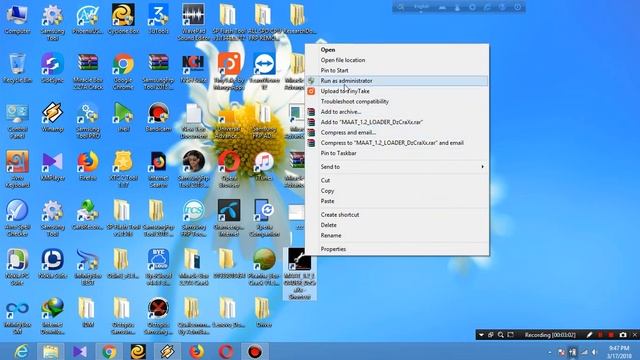Image resolution: width=640 pixels, height=360 pixels.
Task: Open Bandicam from the taskbar
Action: (255, 351)
